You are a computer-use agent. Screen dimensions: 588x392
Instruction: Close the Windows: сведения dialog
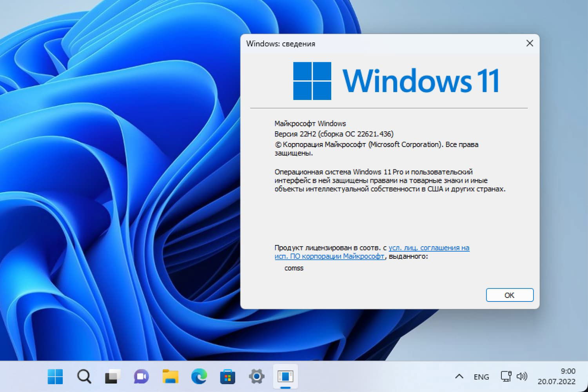pyautogui.click(x=530, y=43)
